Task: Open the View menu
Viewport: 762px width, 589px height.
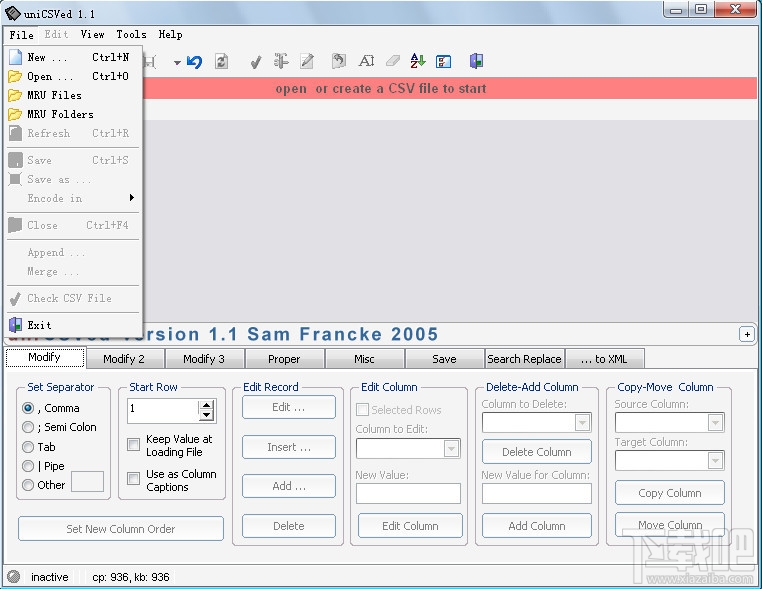Action: (x=92, y=34)
